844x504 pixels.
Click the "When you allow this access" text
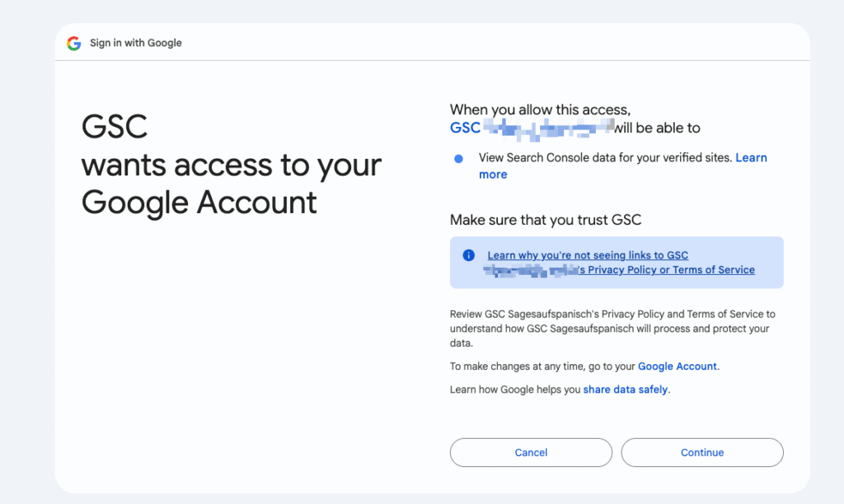click(x=540, y=110)
